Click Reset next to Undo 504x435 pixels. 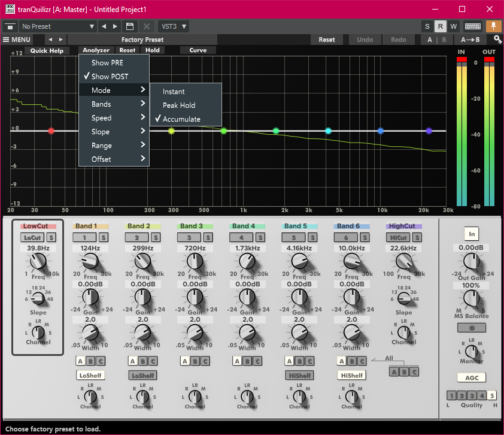click(x=327, y=40)
